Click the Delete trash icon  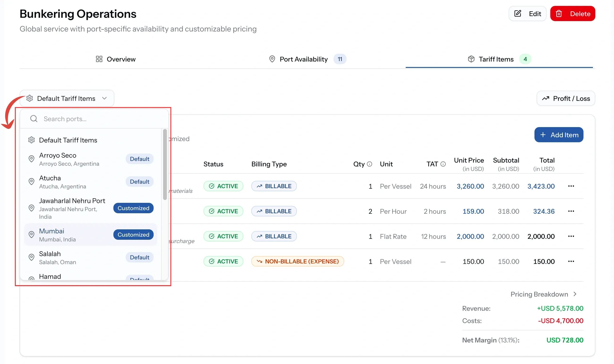559,13
